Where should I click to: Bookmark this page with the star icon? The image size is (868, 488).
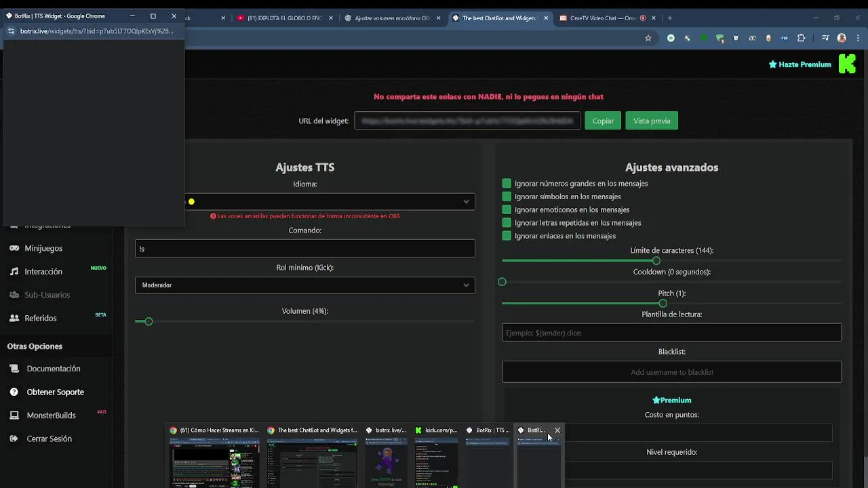click(648, 39)
